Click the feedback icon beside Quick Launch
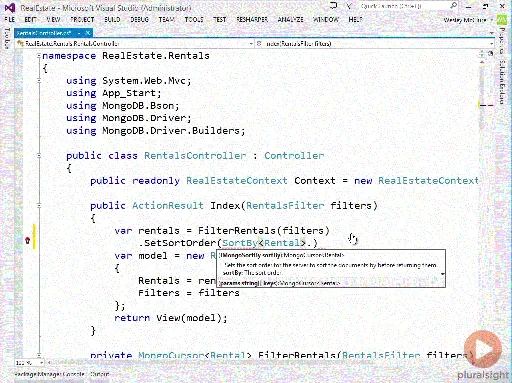512x383 pixels. pyautogui.click(x=349, y=6)
